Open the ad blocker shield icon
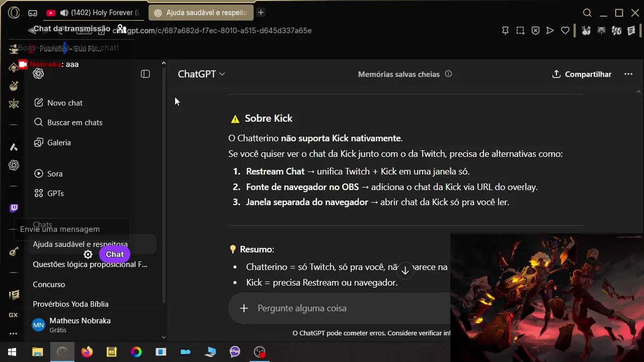644x362 pixels. [x=535, y=31]
